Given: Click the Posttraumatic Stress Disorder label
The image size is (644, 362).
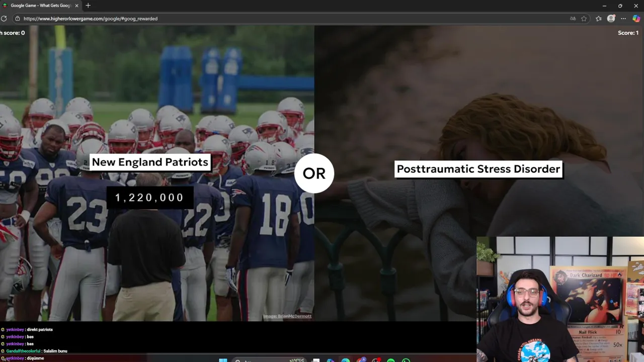Looking at the screenshot, I should pyautogui.click(x=478, y=169).
